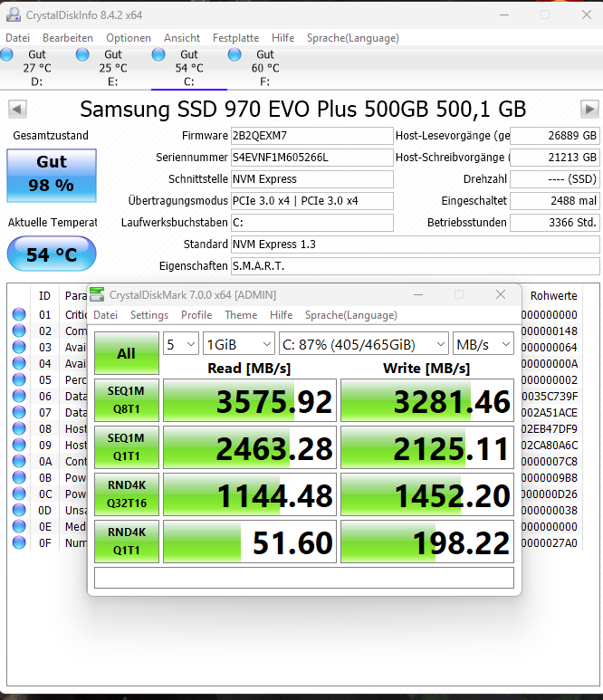603x700 pixels.
Task: Click the blue status dot for ID 0A
Action: [x=19, y=461]
